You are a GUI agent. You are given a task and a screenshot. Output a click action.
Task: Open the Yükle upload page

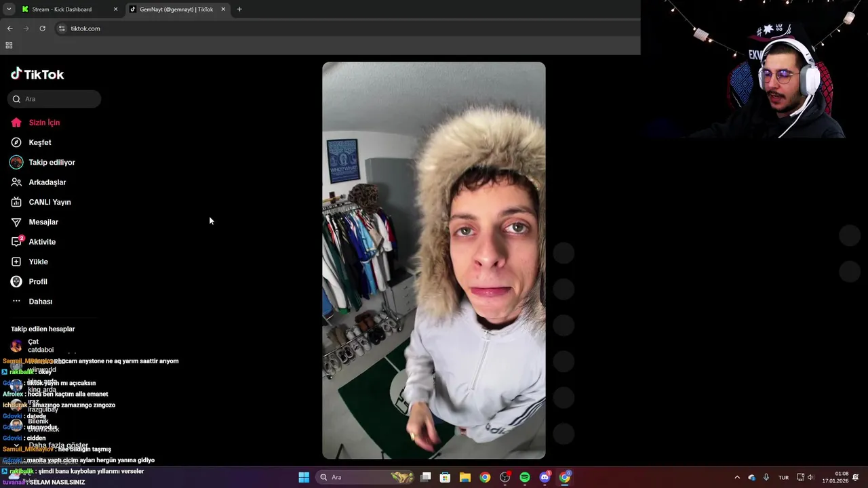pos(29,262)
